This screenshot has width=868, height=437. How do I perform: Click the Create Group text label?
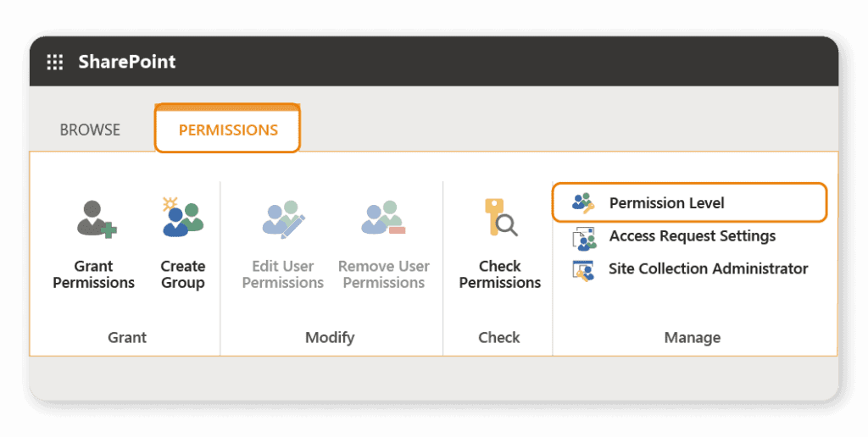(x=183, y=274)
